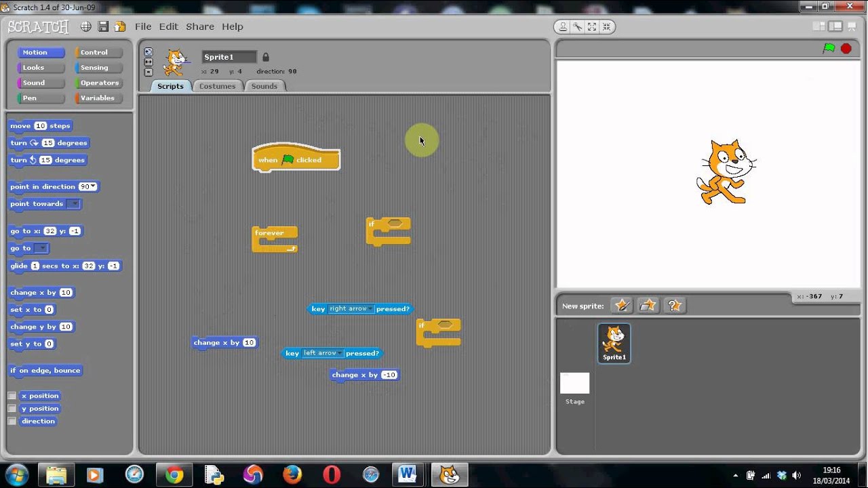Switch to small stage view mode
The width and height of the screenshot is (868, 488).
coord(821,26)
